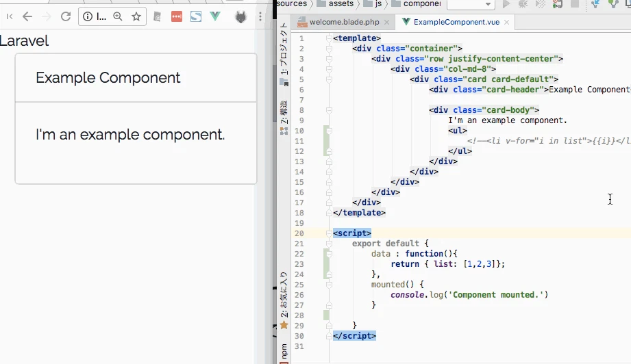Collapse the row div fold on line 3
Image resolution: width=631 pixels, height=364 pixels.
click(x=329, y=59)
